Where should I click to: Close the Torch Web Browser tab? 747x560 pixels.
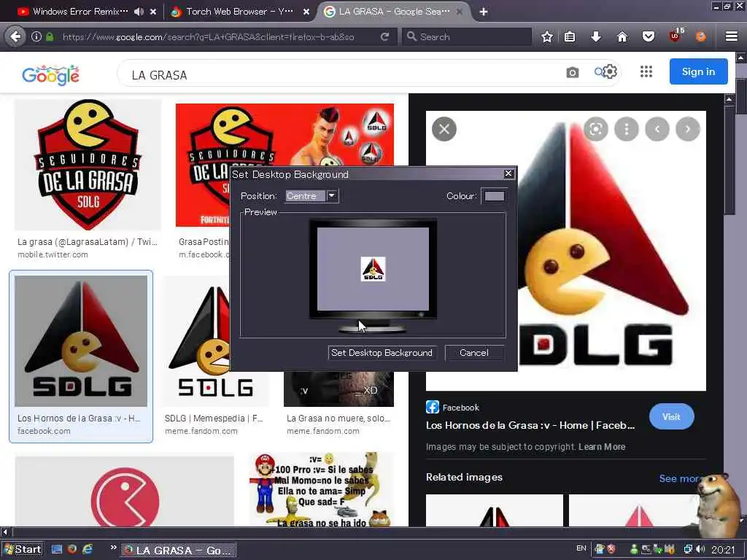pyautogui.click(x=306, y=12)
